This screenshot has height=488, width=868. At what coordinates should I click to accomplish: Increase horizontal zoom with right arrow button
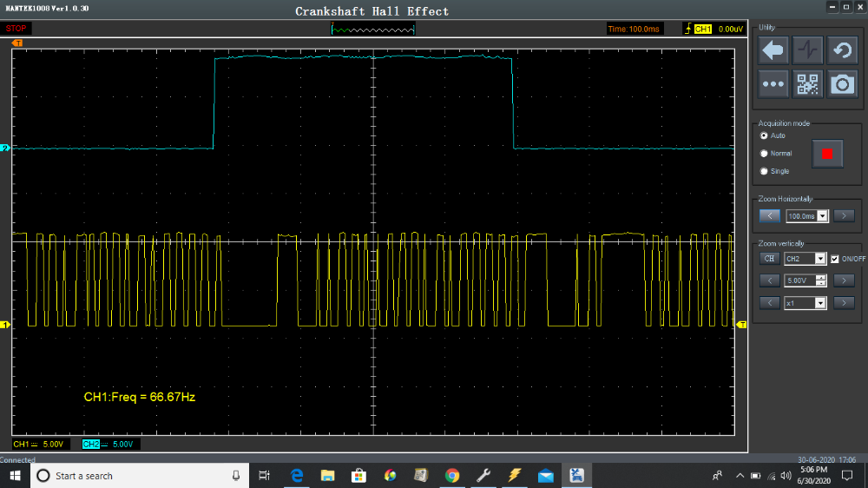click(x=844, y=216)
